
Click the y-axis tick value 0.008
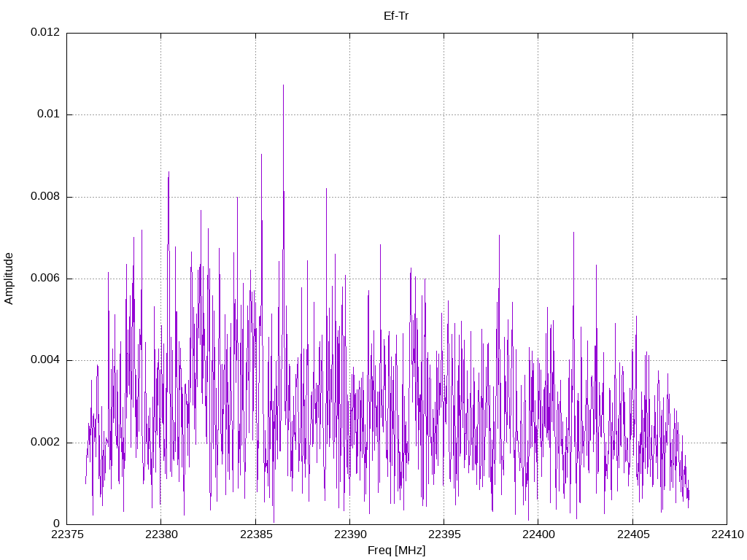(x=45, y=197)
